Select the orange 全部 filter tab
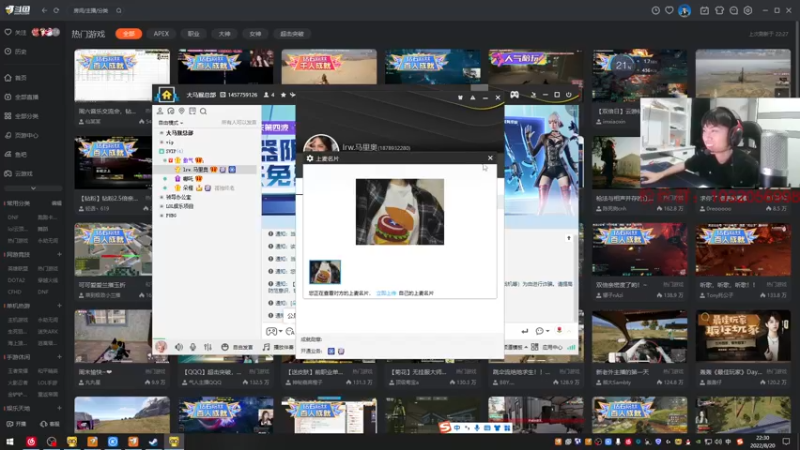The image size is (800, 450). 129,34
